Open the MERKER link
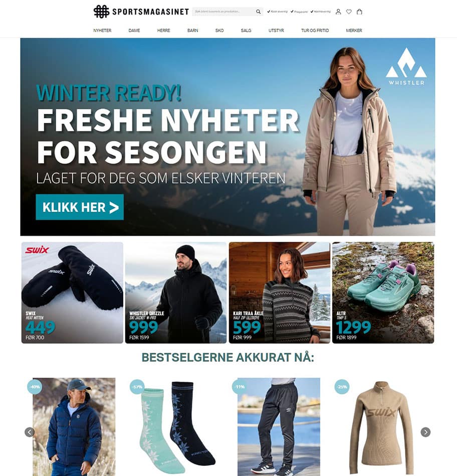Image resolution: width=457 pixels, height=476 pixels. pos(354,31)
